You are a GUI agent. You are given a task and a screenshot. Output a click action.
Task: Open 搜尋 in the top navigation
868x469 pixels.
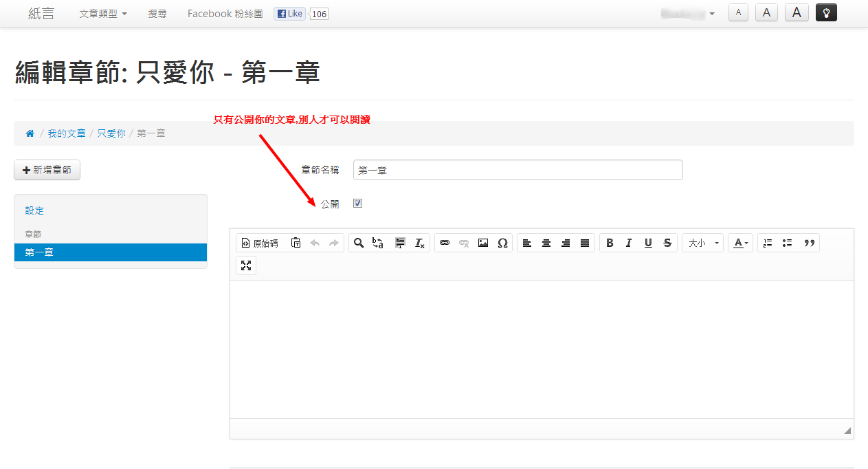tap(157, 14)
